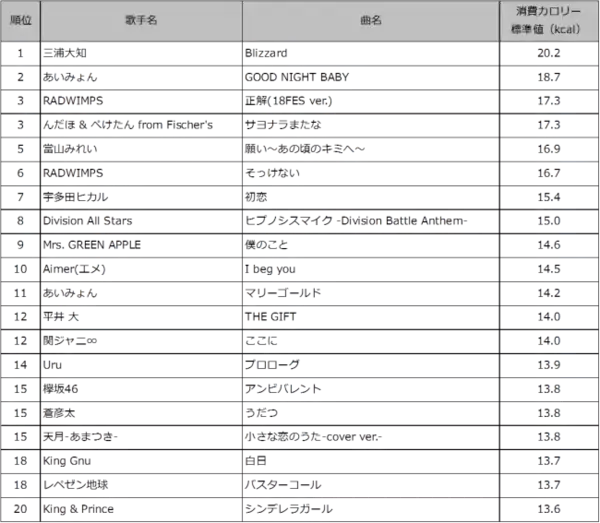Select the song THE GIFT
This screenshot has height=523, width=600.
(x=271, y=317)
